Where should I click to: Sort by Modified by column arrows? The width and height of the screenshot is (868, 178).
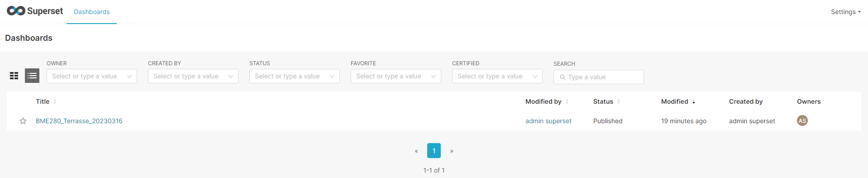[567, 101]
